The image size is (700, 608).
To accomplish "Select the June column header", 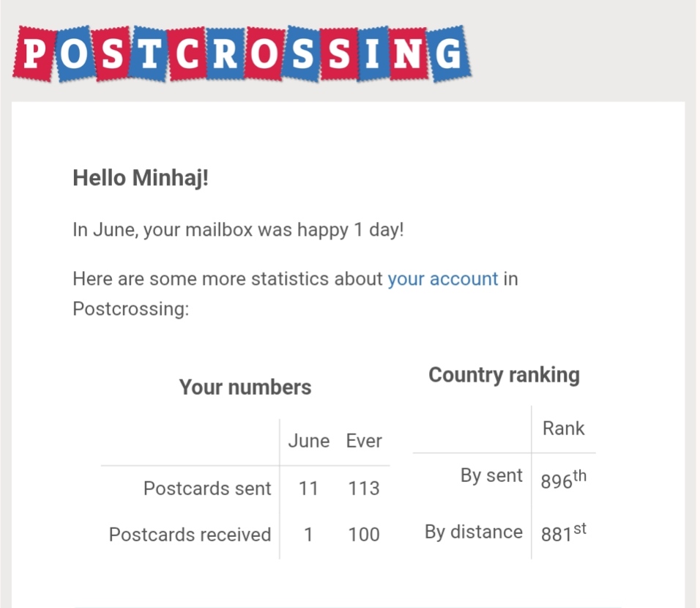I will pos(308,441).
